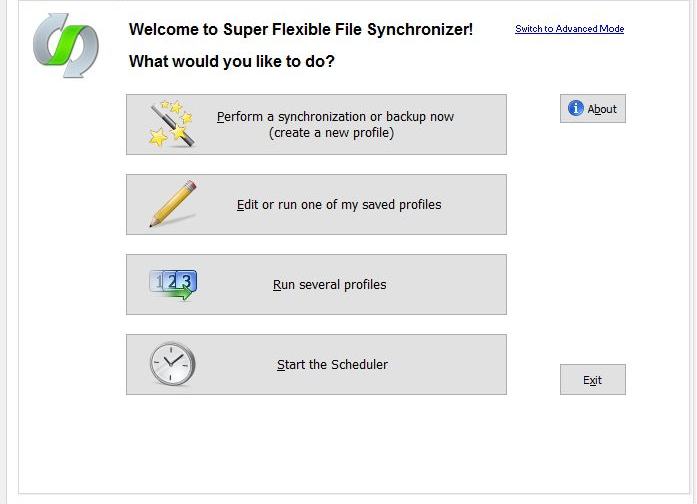Click the analog clock icon
Viewport: 697px width, 504px height.
tap(172, 364)
